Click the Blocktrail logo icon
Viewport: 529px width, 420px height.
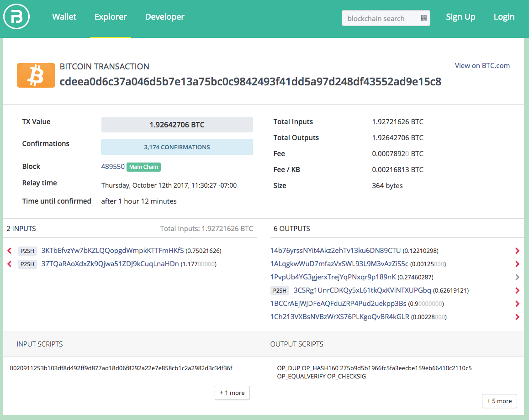(16, 17)
